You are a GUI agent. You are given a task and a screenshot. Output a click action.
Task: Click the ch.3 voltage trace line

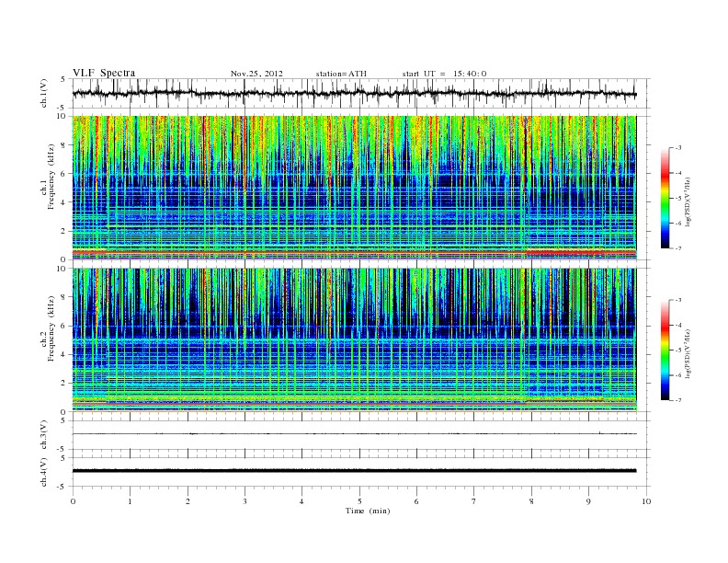click(x=354, y=434)
